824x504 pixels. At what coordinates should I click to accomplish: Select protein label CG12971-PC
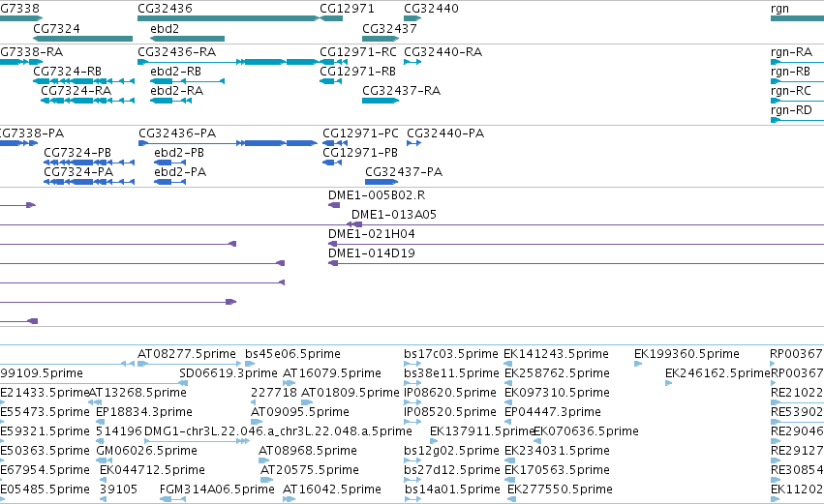[360, 133]
